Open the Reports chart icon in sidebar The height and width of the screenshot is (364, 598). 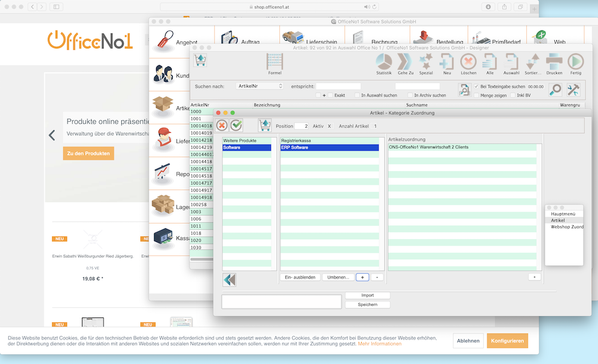pos(163,172)
